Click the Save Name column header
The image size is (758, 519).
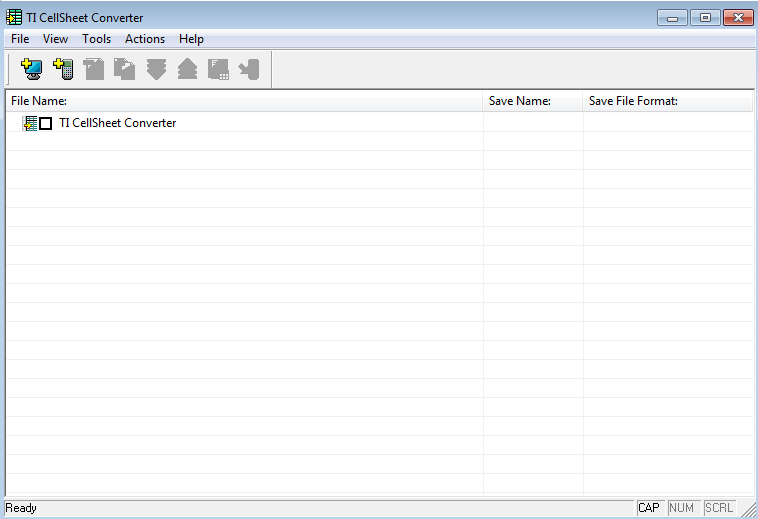533,101
